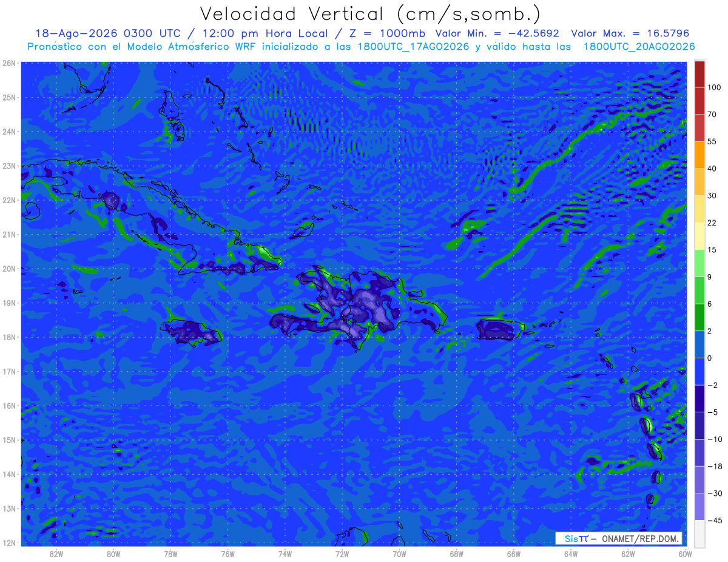Viewport: 728px width, 562px height.
Task: Click the colorbar label "22"
Action: [x=712, y=222]
